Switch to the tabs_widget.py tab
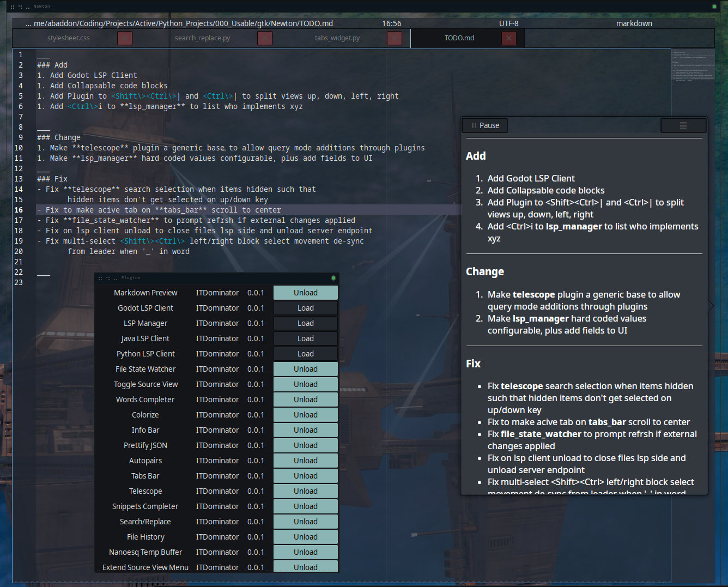Screen dimensions: 728x587 (337, 38)
